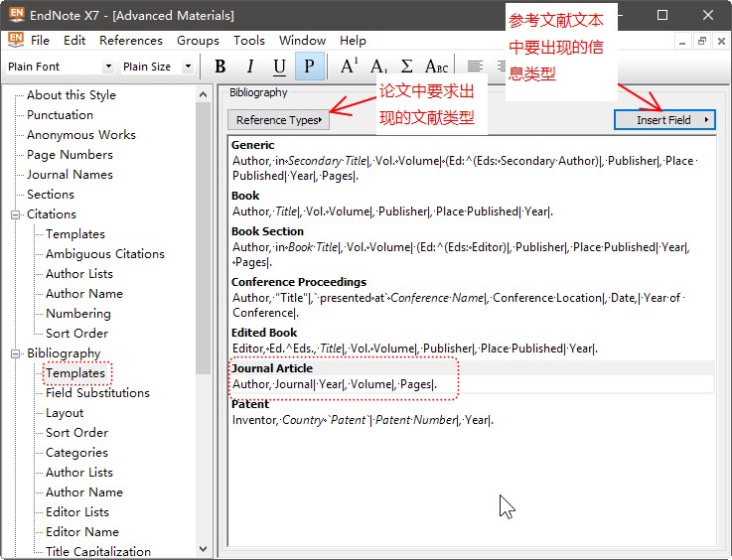
Task: Open the Edit menu
Action: 74,41
